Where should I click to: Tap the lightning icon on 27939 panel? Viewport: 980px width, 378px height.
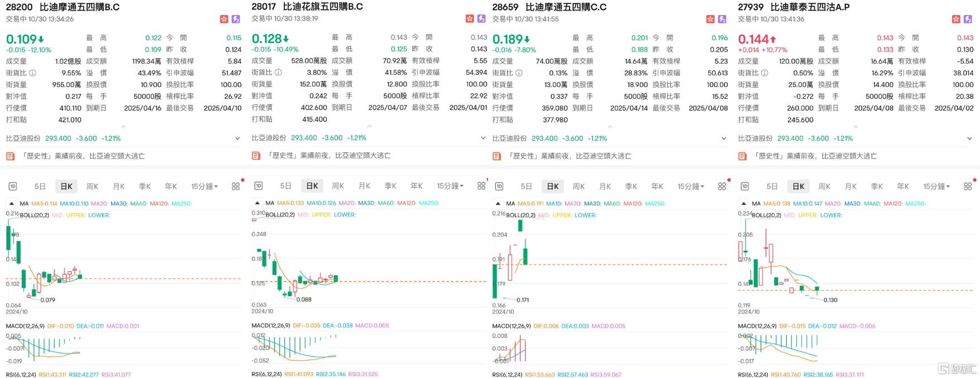pos(968,19)
